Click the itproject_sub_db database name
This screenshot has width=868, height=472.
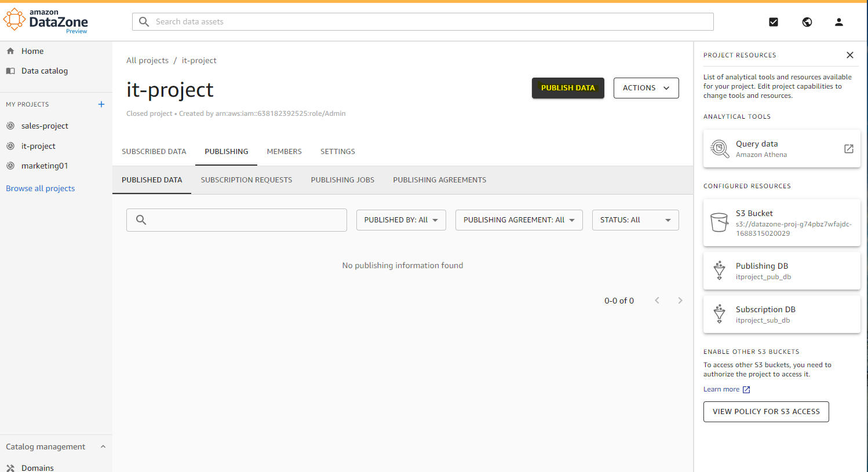pos(763,320)
